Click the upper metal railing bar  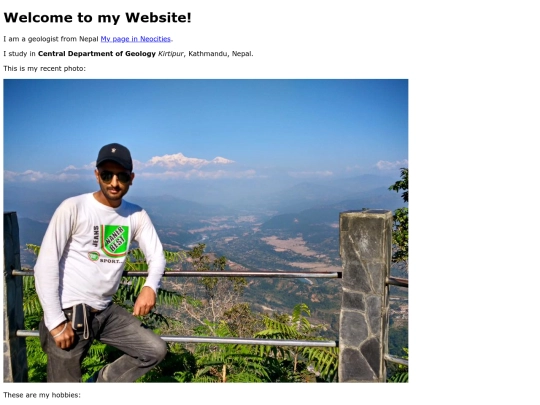point(231,274)
